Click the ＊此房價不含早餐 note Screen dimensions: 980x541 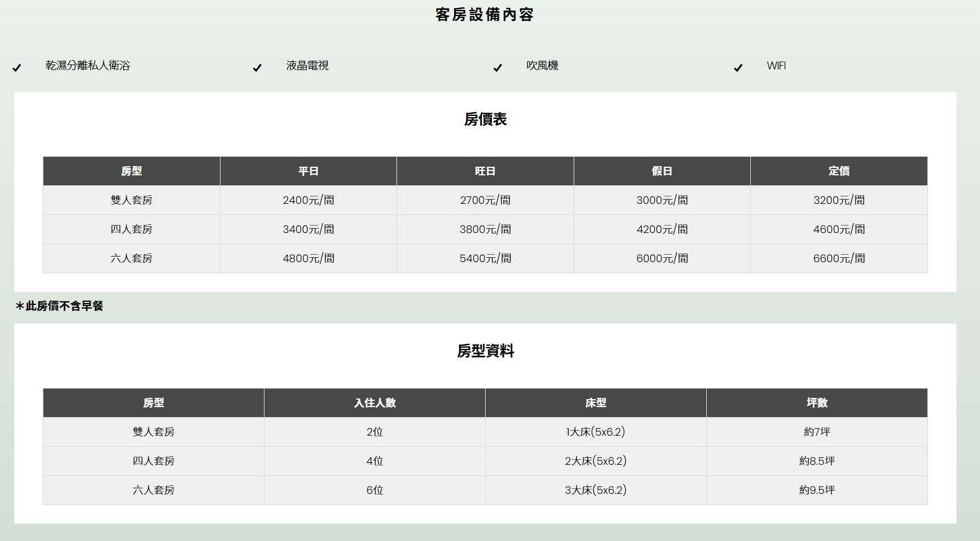point(59,306)
